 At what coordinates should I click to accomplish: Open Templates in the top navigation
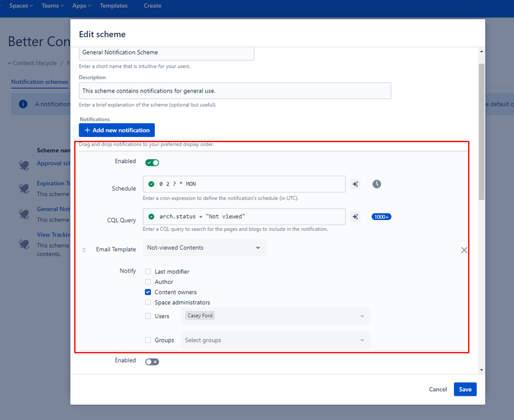[114, 6]
